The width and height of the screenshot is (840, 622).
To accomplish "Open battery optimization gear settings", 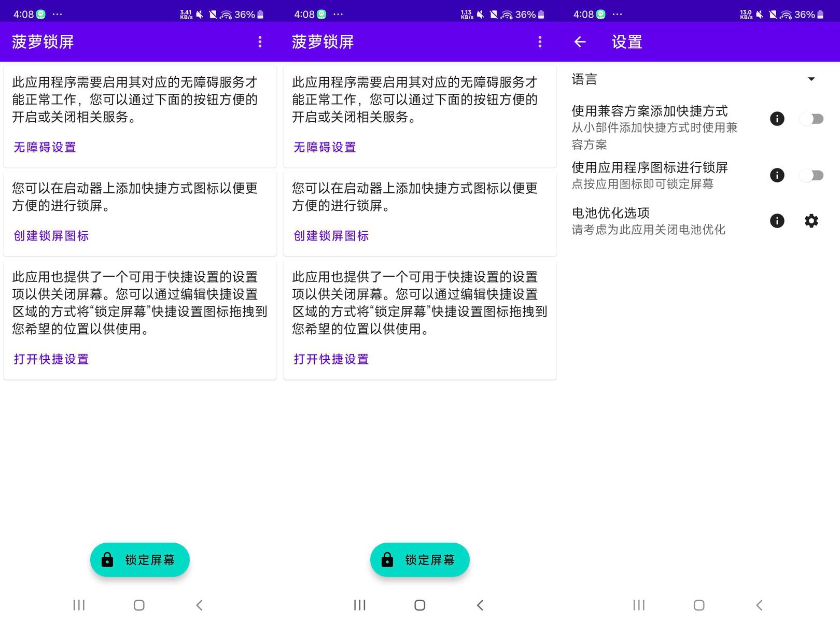I will pyautogui.click(x=811, y=221).
